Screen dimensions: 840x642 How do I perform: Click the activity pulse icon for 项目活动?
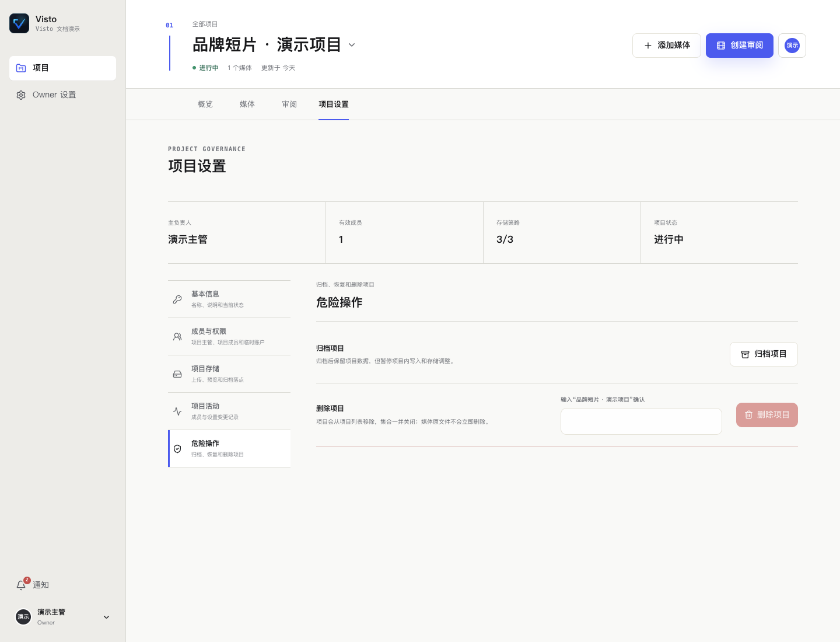(177, 411)
